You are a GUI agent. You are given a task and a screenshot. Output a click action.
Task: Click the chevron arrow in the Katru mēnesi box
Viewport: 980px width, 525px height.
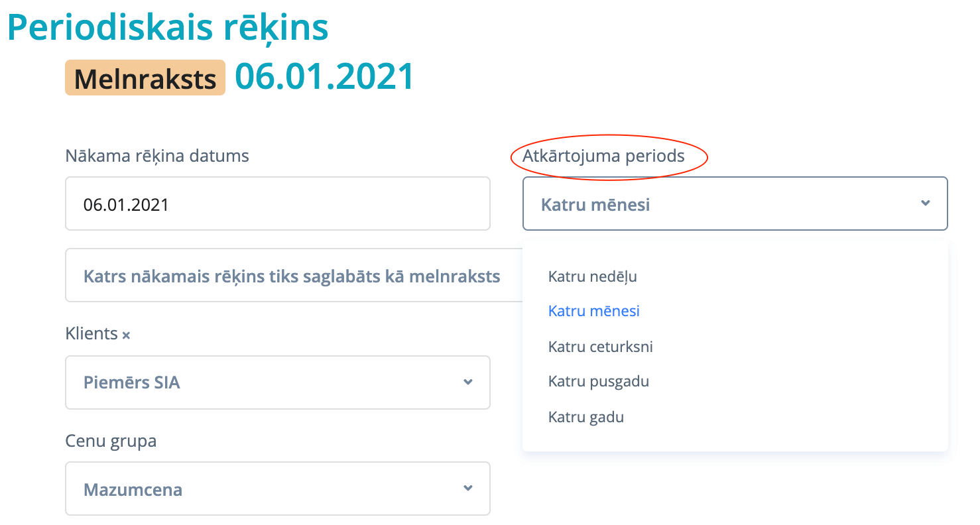coord(926,204)
